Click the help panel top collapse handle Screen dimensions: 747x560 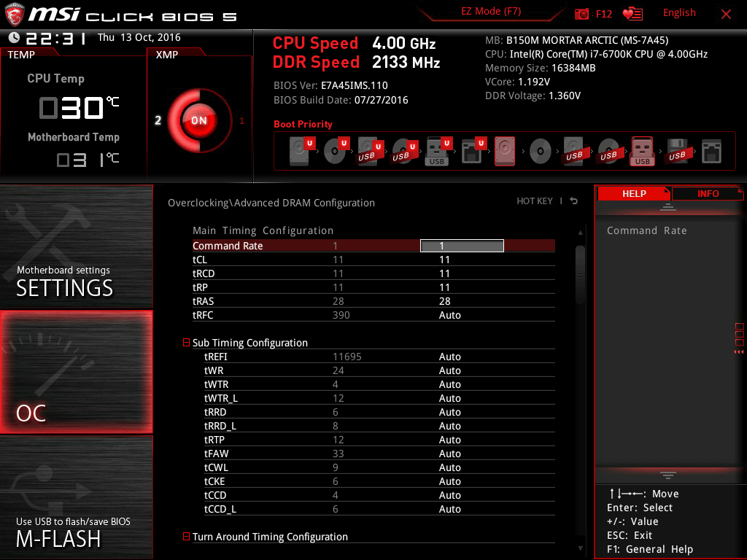668,206
